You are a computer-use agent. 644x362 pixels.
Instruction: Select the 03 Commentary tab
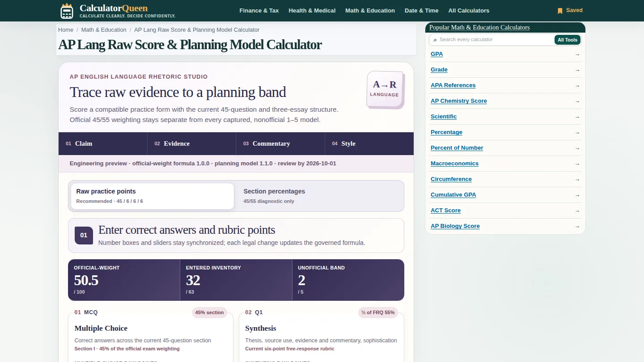(x=280, y=143)
